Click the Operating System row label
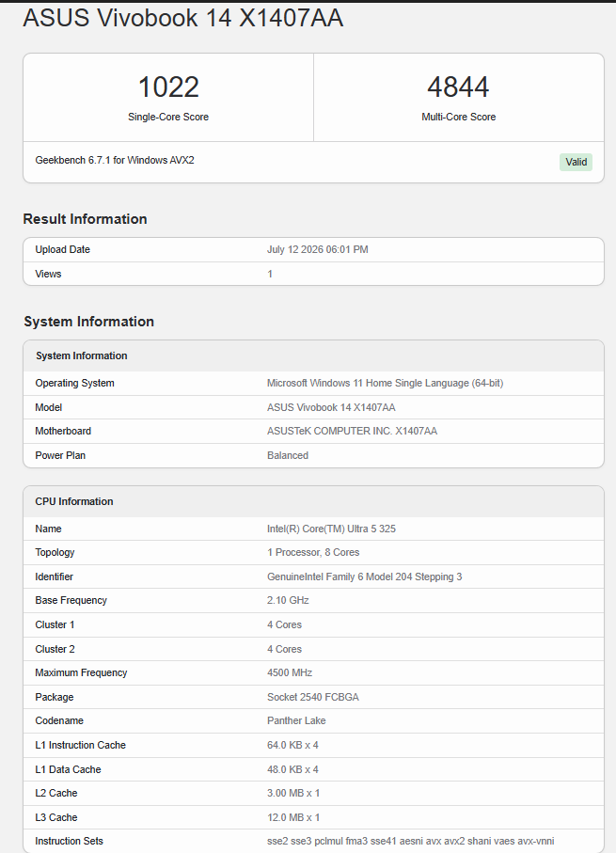 pos(74,383)
